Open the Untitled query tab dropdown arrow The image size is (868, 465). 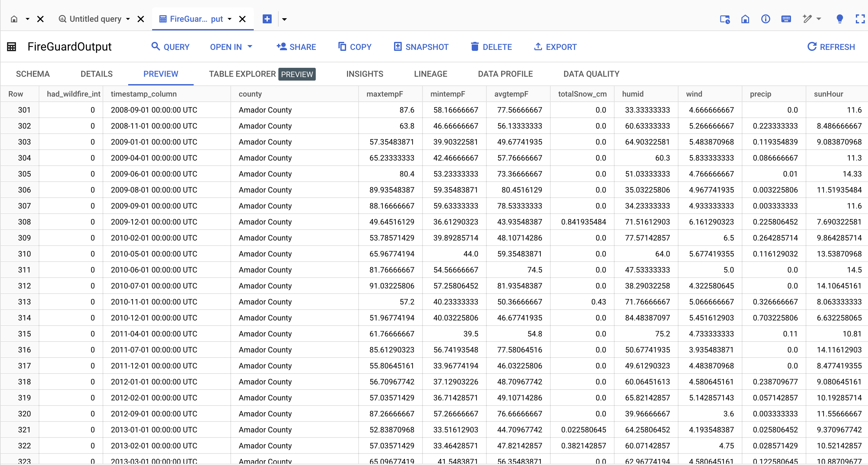[128, 19]
